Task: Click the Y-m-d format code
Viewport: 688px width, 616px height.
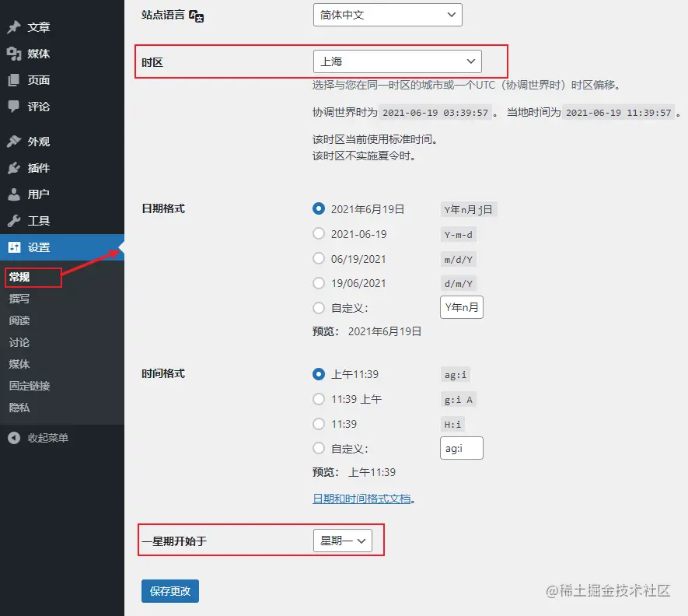Action: point(458,235)
